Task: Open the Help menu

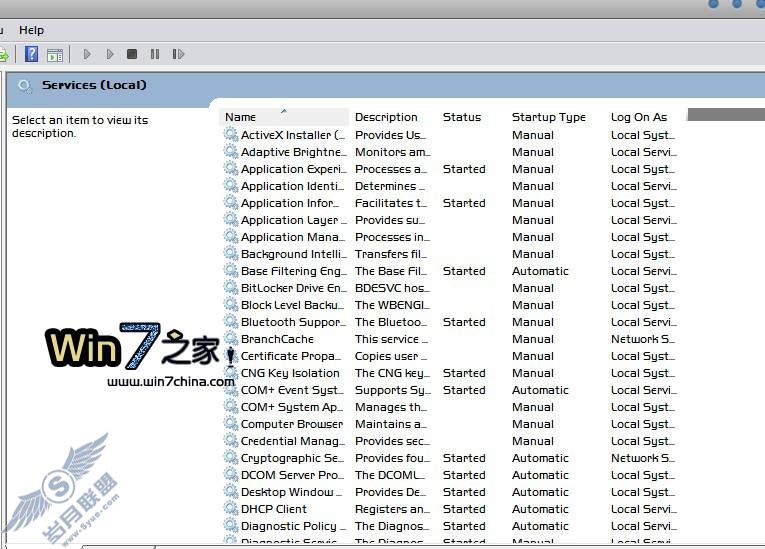Action: tap(31, 30)
